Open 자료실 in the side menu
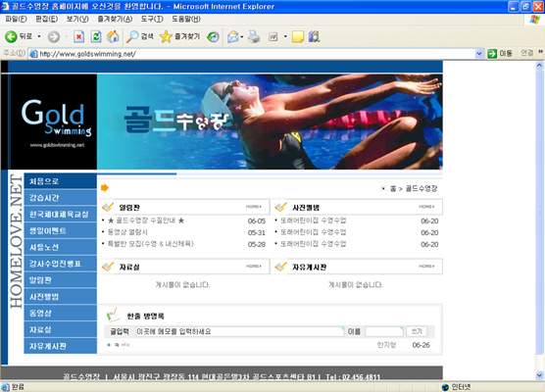 [60, 329]
